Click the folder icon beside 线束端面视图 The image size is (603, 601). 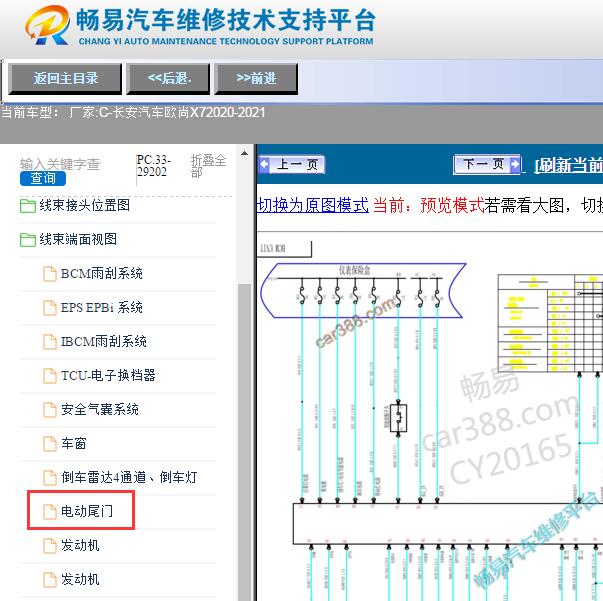click(x=28, y=240)
